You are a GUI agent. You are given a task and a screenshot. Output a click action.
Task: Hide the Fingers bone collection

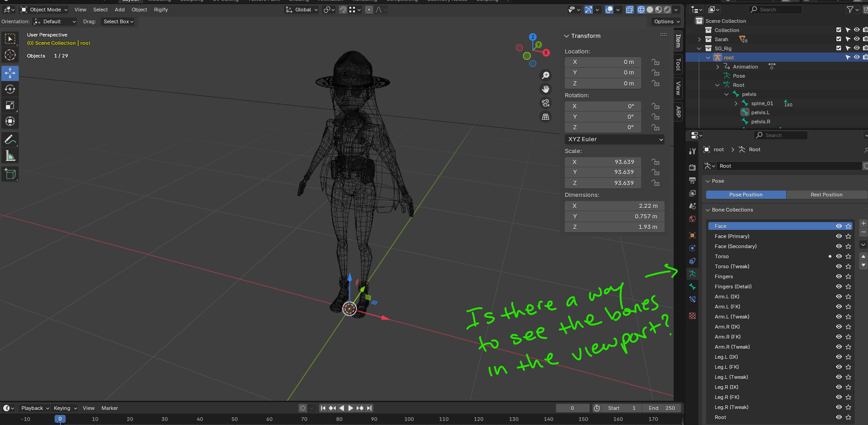click(x=839, y=276)
